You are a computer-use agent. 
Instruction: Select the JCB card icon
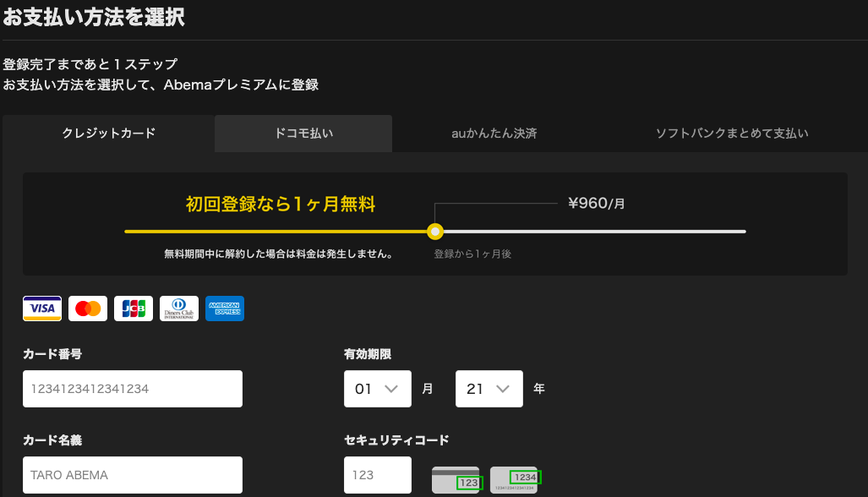tap(134, 309)
